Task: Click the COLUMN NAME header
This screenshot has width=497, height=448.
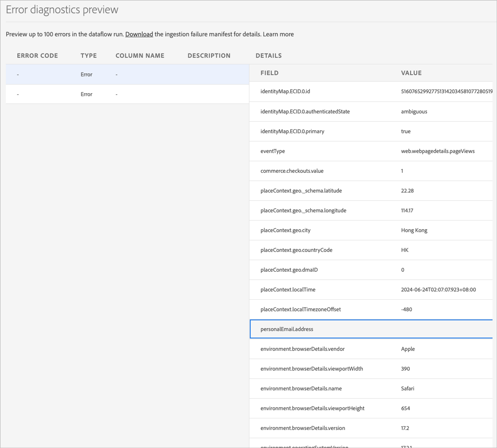Action: tap(140, 56)
